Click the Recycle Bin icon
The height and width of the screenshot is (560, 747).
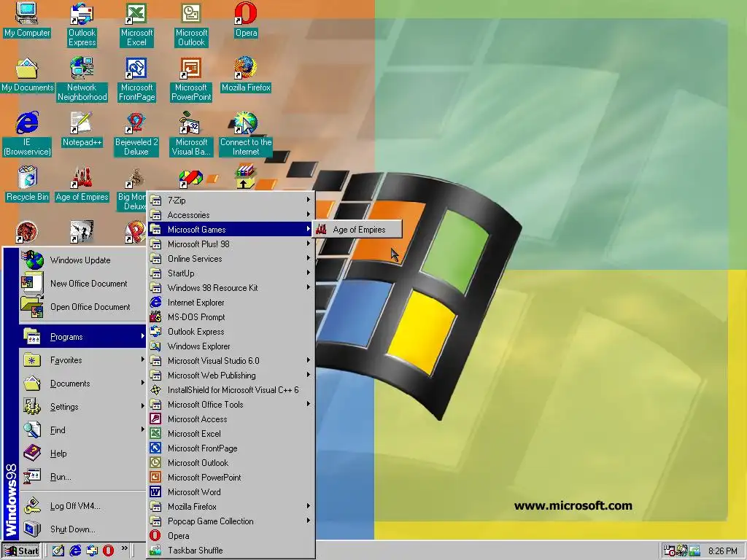(x=27, y=184)
